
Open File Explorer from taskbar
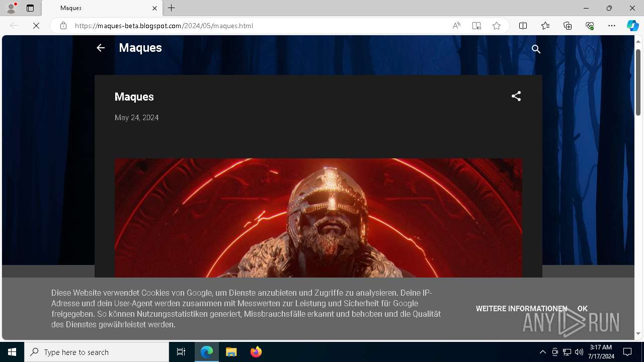coord(231,352)
